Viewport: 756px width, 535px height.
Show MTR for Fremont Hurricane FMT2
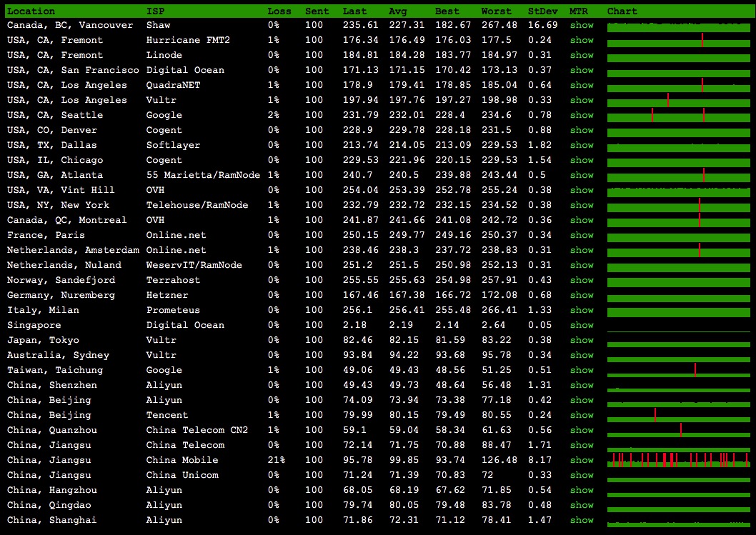click(x=582, y=40)
